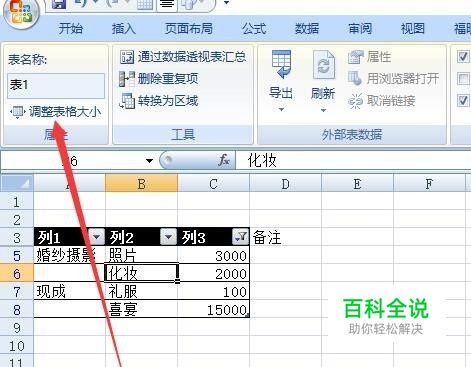
Task: Click Open in Browser icon
Action: tap(355, 79)
